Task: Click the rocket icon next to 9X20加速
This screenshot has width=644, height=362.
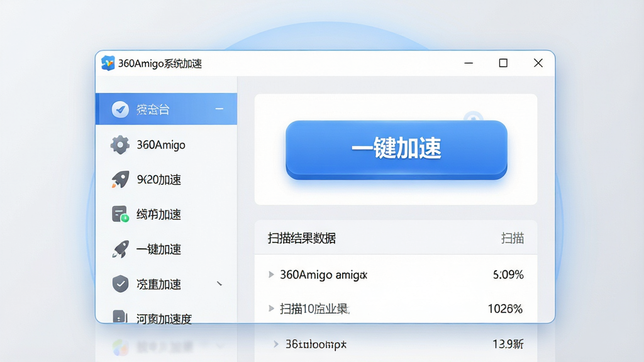Action: 120,179
